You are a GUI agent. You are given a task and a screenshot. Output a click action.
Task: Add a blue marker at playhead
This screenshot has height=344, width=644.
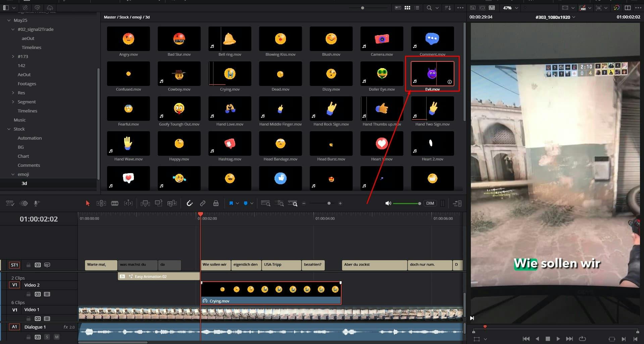coord(246,203)
